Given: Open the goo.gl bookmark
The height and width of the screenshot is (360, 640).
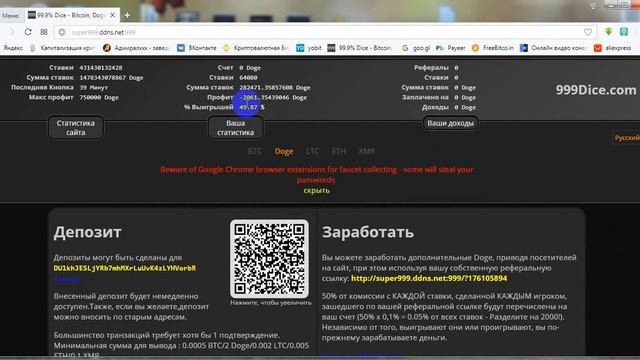Looking at the screenshot, I should point(416,48).
